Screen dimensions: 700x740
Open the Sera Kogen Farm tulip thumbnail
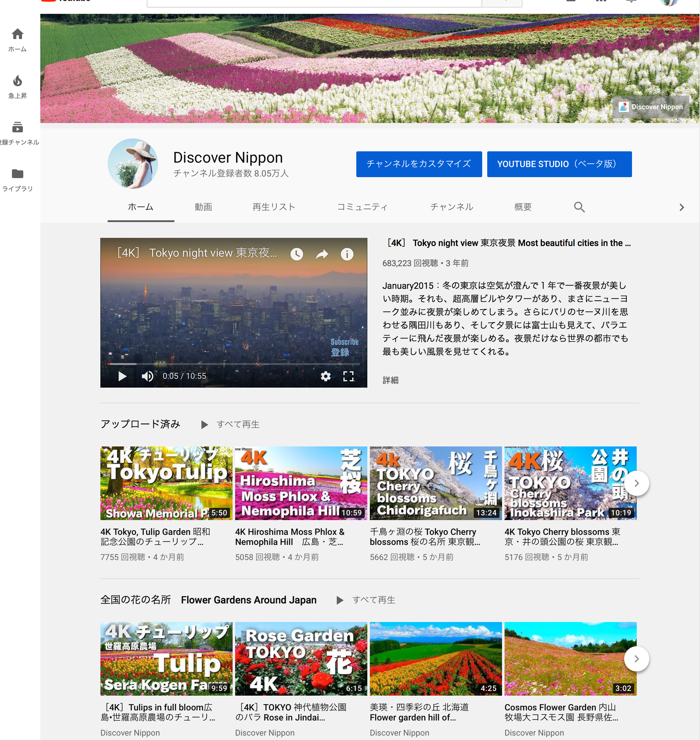pyautogui.click(x=167, y=659)
